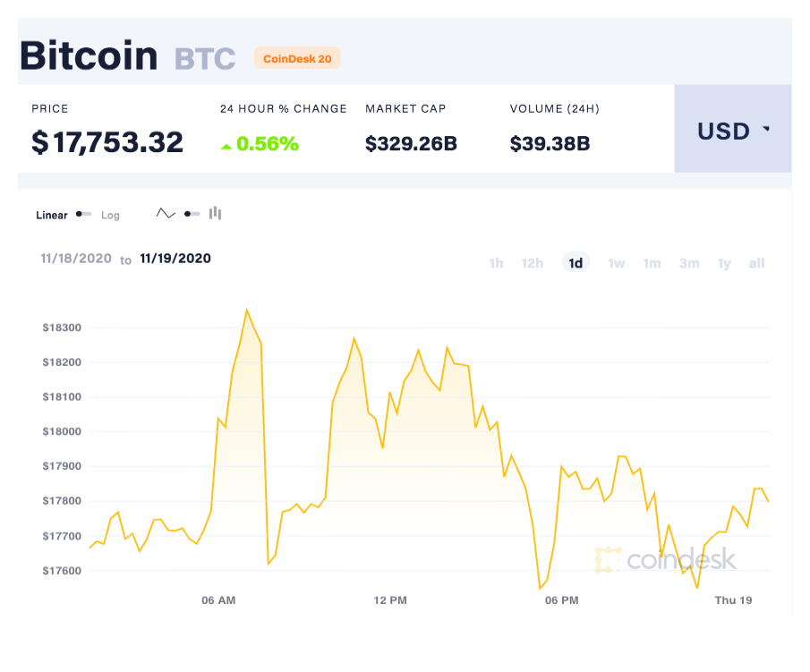Show the all-time range
Viewport: 810px width, 672px height.
click(757, 263)
